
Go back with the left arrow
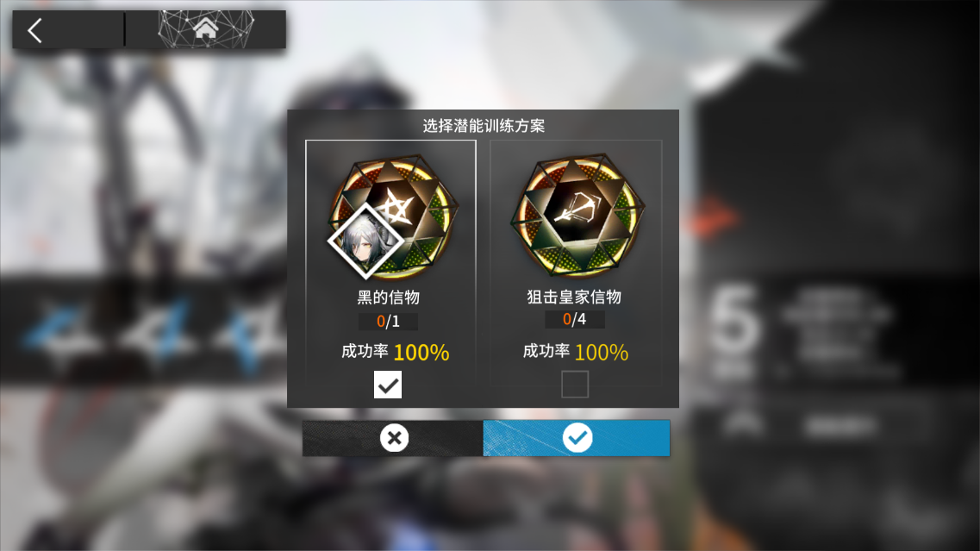(35, 30)
